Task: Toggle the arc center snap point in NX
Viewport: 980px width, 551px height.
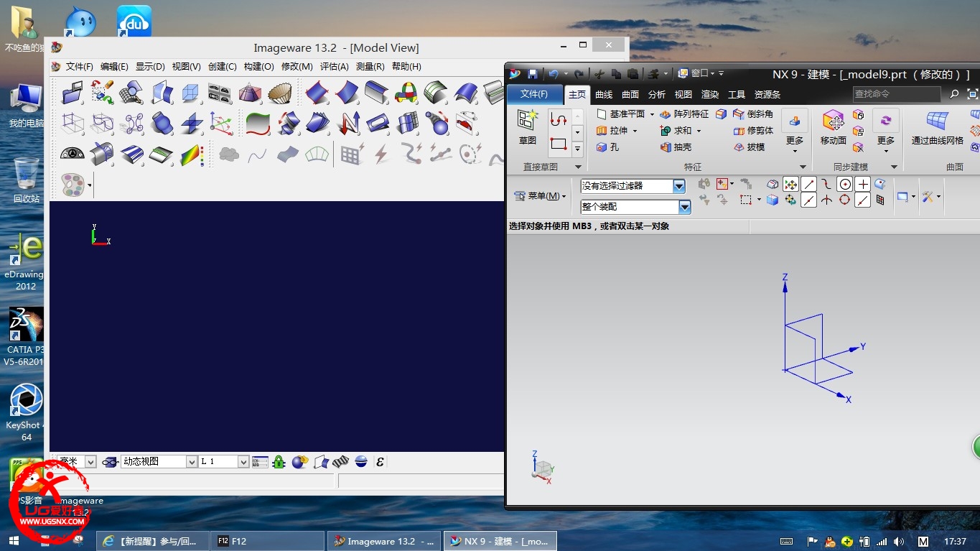Action: pos(844,185)
